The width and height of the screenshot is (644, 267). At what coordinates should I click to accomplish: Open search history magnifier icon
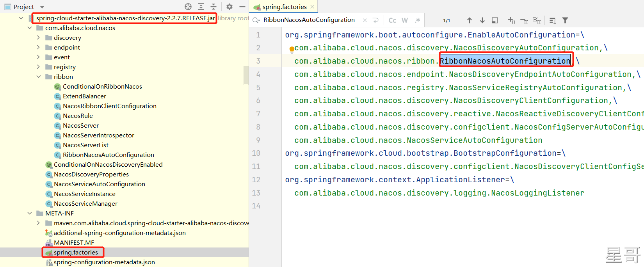(256, 20)
